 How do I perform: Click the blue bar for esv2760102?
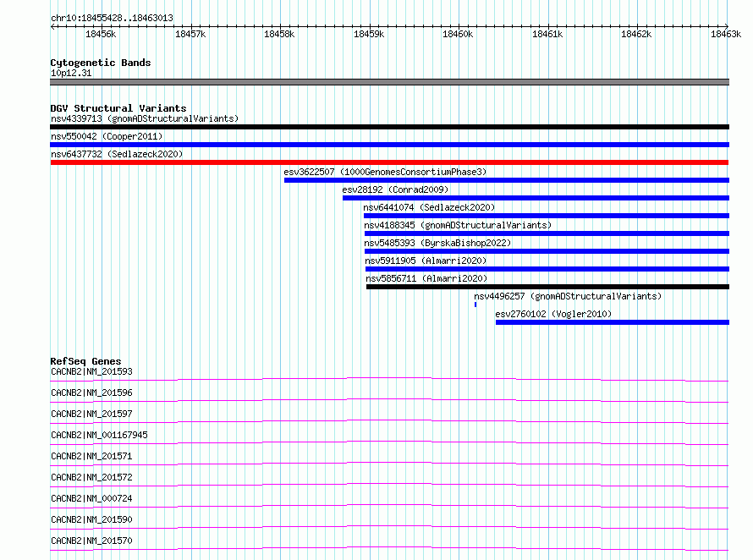(x=613, y=322)
